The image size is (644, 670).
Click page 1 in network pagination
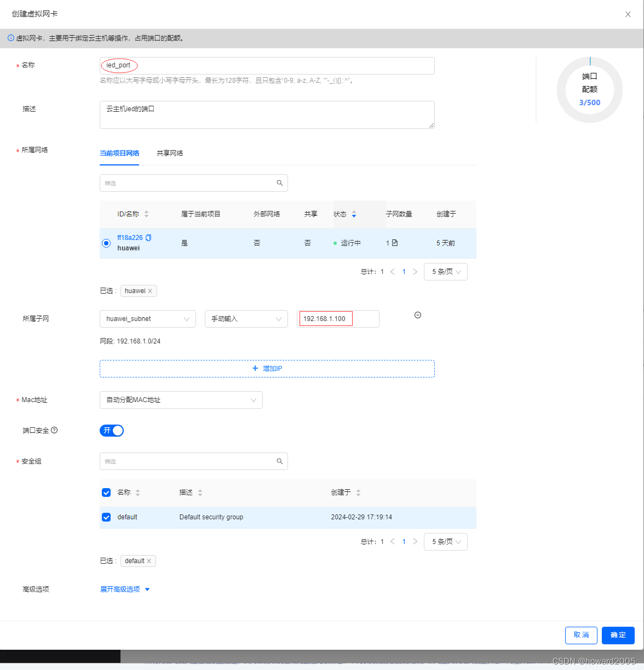(x=404, y=272)
